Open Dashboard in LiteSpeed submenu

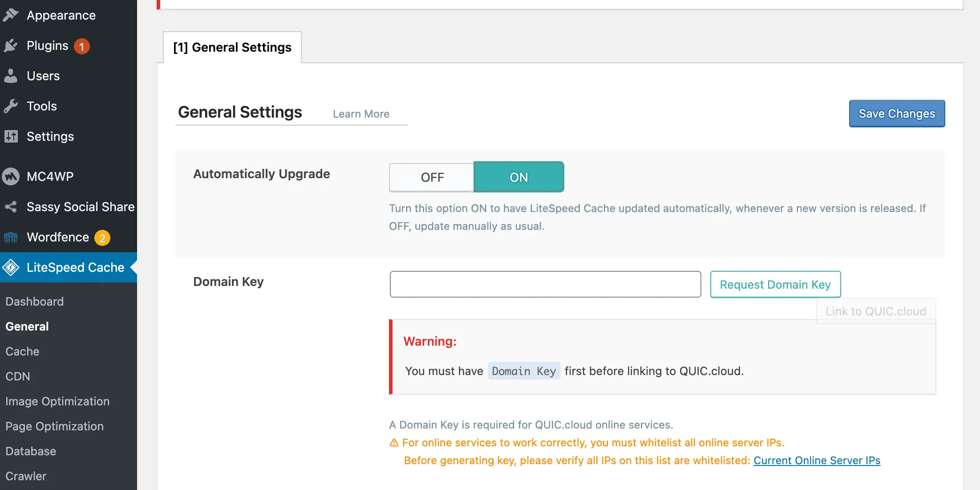coord(35,302)
